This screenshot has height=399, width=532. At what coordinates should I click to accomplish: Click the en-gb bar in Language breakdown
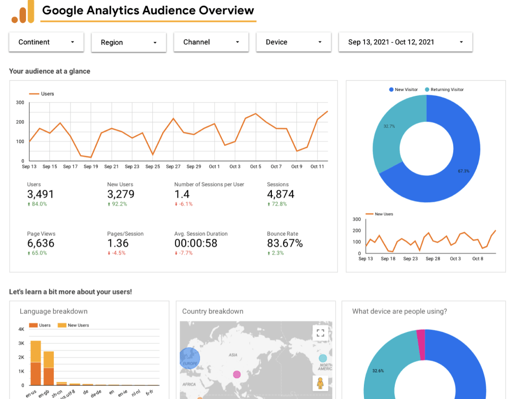48,368
